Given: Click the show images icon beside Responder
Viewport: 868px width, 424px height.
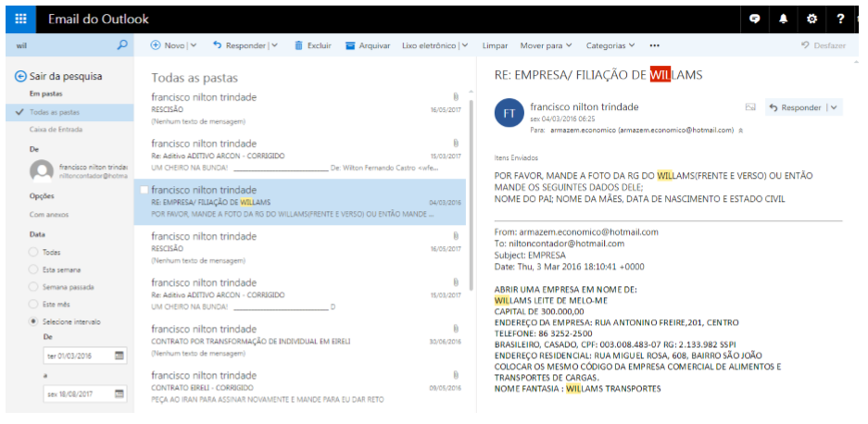Looking at the screenshot, I should pyautogui.click(x=750, y=107).
